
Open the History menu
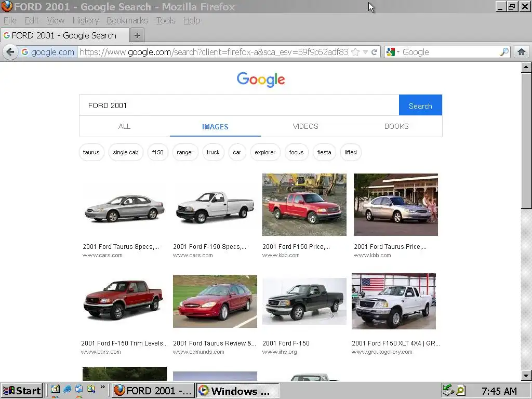coord(86,21)
